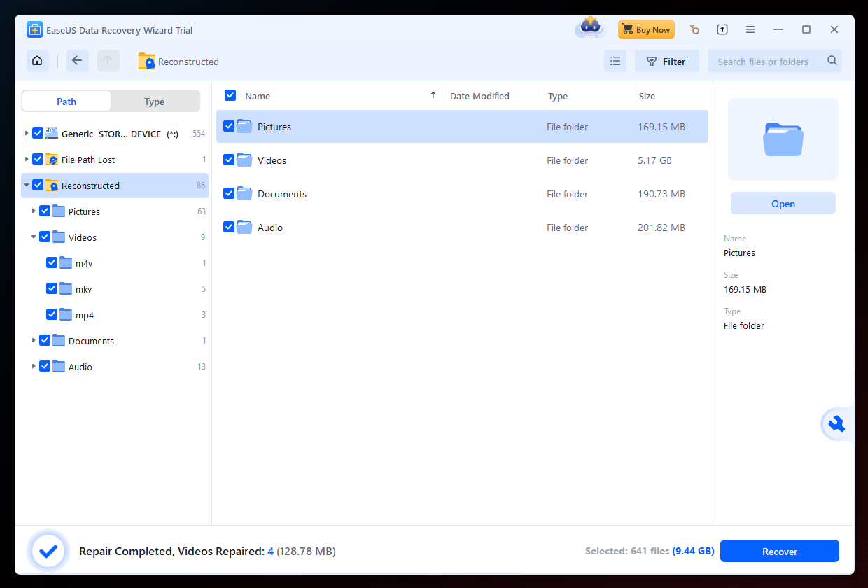Click the repair completed checkmark icon
This screenshot has width=868, height=588.
[x=48, y=552]
